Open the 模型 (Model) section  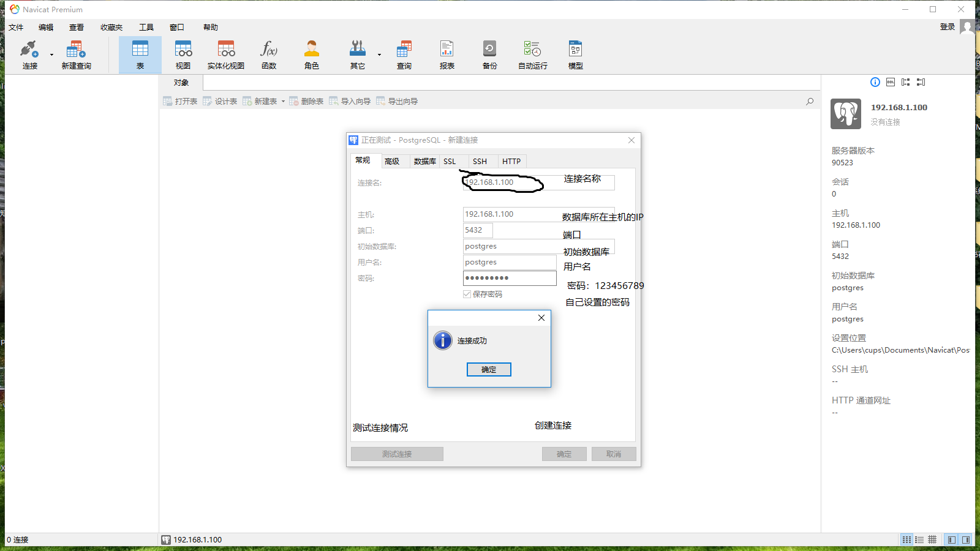576,55
